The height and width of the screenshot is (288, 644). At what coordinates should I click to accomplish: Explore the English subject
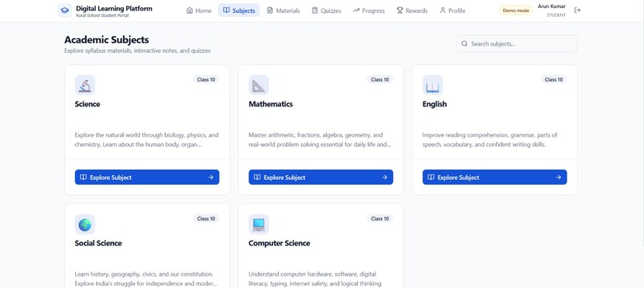click(x=495, y=178)
